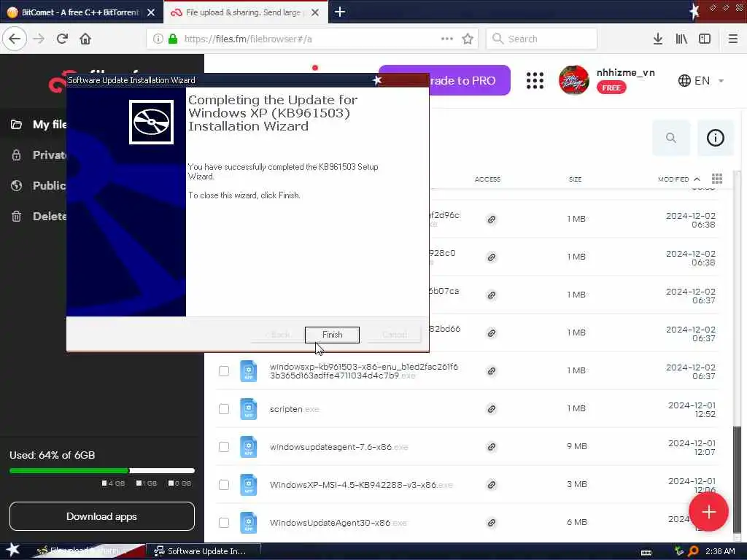Select checkbox for windowsupdateagent-7.6-x86.exe

(x=224, y=447)
